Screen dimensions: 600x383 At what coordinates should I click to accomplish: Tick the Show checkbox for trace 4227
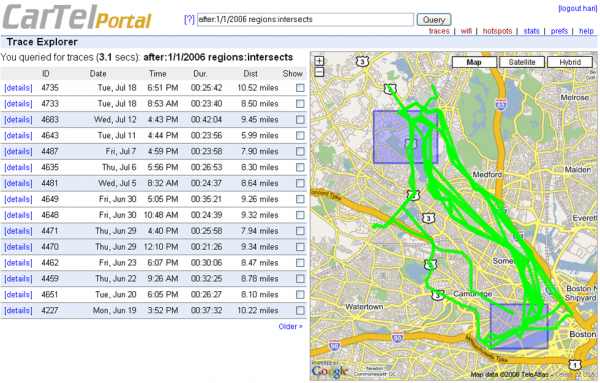tap(300, 310)
